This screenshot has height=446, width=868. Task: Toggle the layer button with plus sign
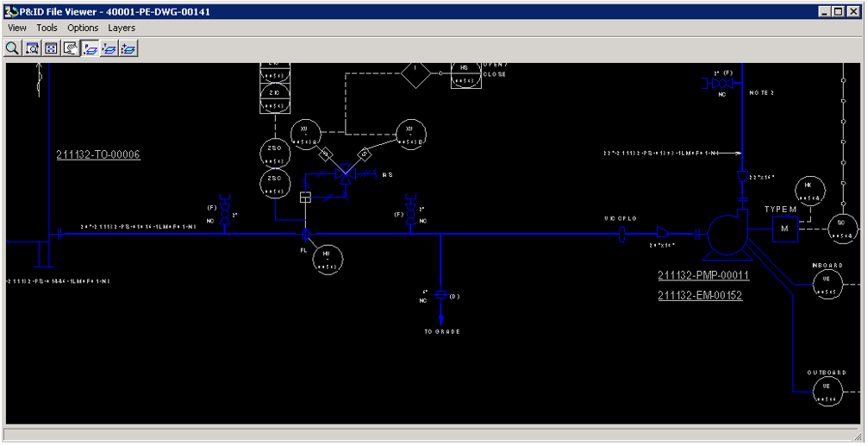click(x=128, y=48)
